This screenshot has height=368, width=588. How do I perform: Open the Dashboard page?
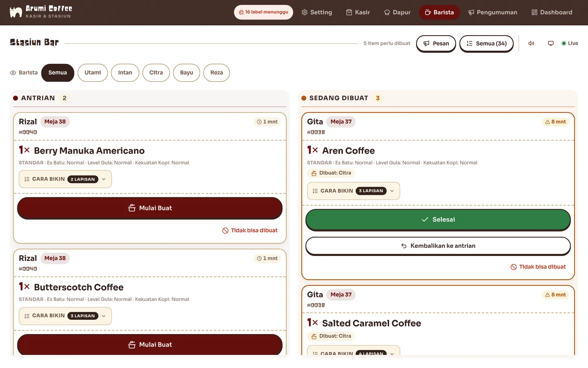click(552, 12)
